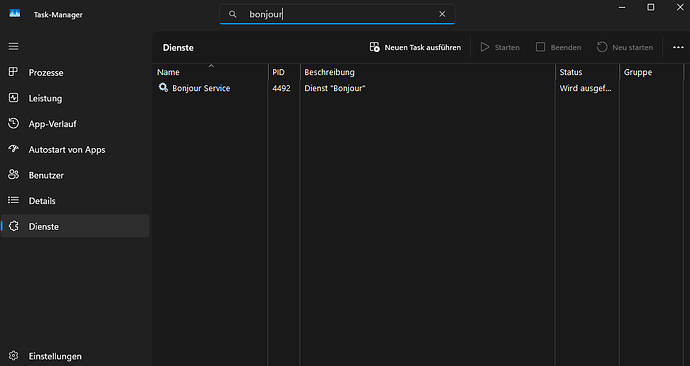Screen dimensions: 690x366
Task: Sort by the Gruppe column
Action: (x=652, y=72)
